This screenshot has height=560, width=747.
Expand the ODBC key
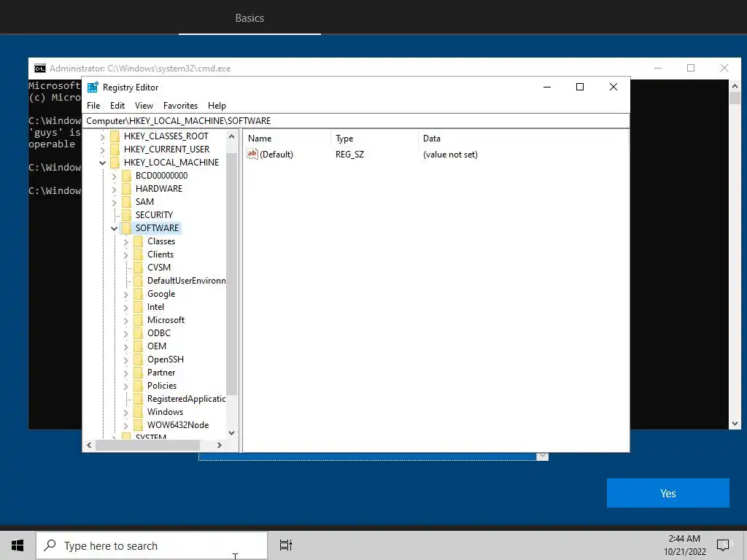coord(125,334)
